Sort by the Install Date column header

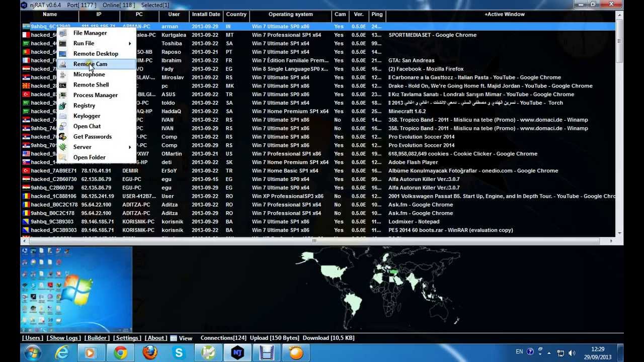point(206,15)
